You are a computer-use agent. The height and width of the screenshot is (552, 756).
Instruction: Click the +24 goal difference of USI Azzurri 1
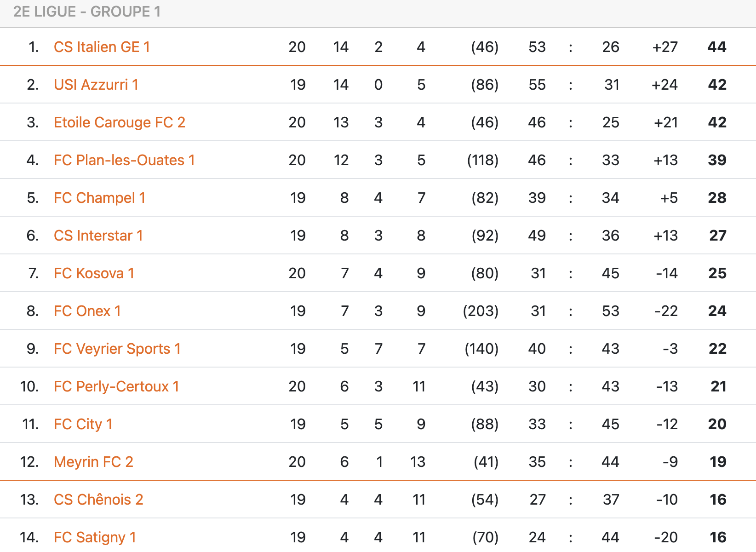coord(664,85)
